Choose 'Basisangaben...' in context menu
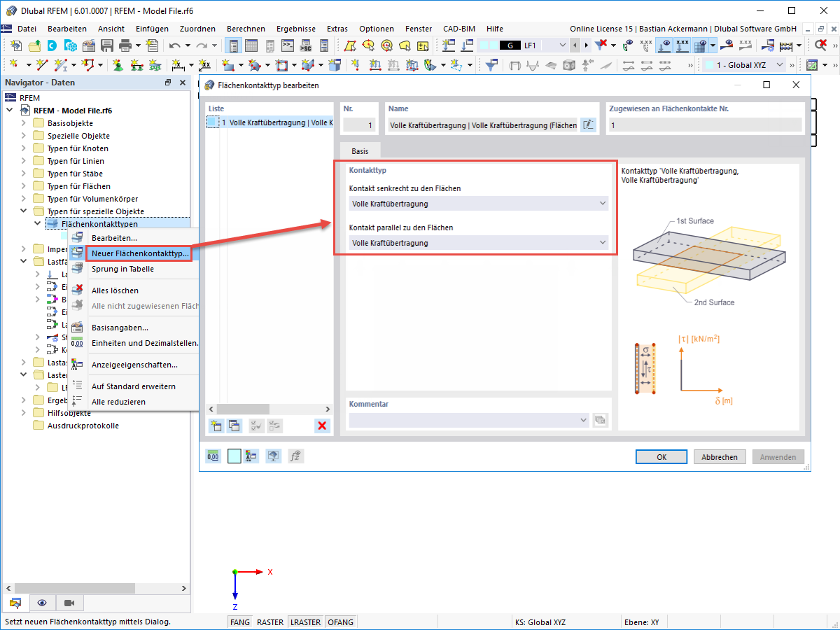The height and width of the screenshot is (630, 840). 120,328
